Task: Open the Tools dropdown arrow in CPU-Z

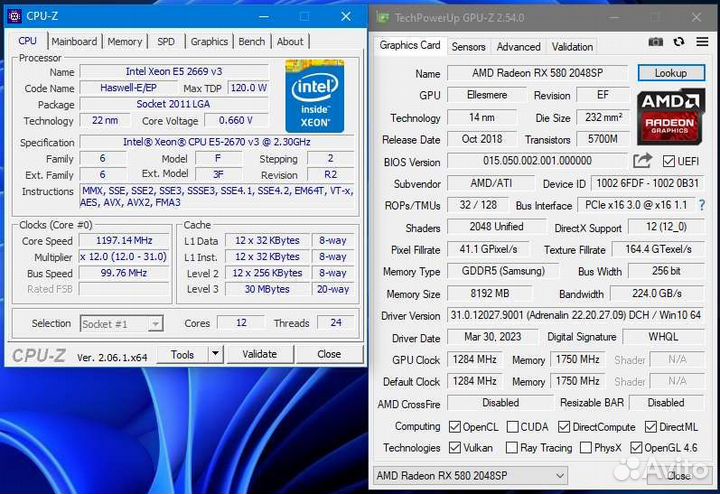Action: (x=215, y=354)
